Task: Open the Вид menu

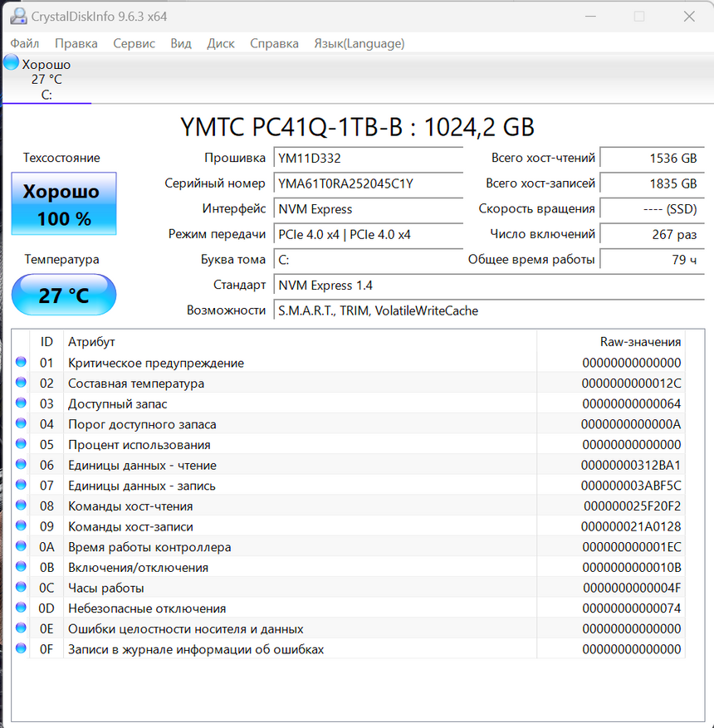Action: 181,44
